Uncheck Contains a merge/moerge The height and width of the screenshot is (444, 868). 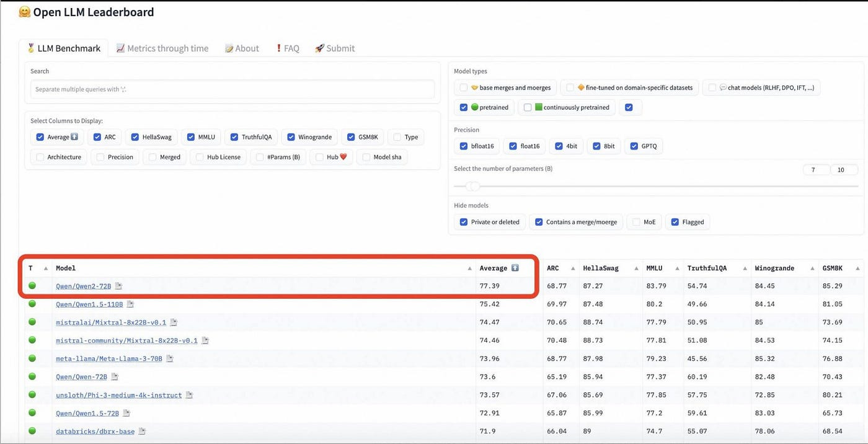coord(539,222)
